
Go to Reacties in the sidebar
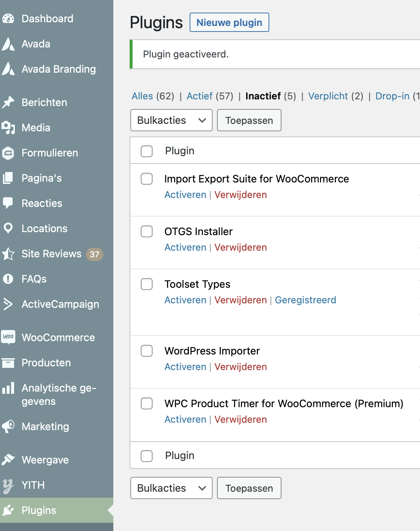point(42,203)
